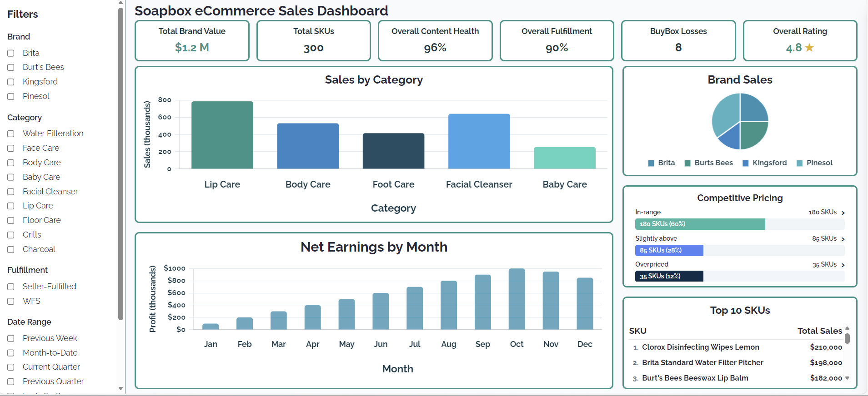Click the Facial Cleanser bar
This screenshot has width=868, height=396.
tap(479, 141)
